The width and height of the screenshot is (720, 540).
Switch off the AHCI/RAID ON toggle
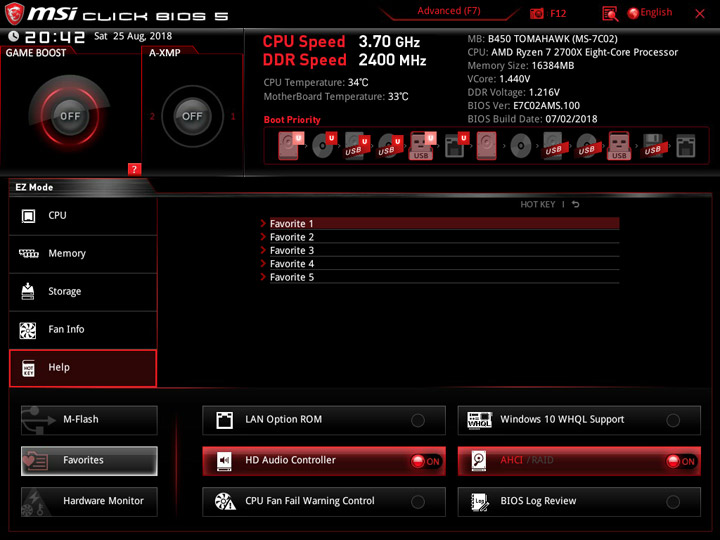coord(681,461)
